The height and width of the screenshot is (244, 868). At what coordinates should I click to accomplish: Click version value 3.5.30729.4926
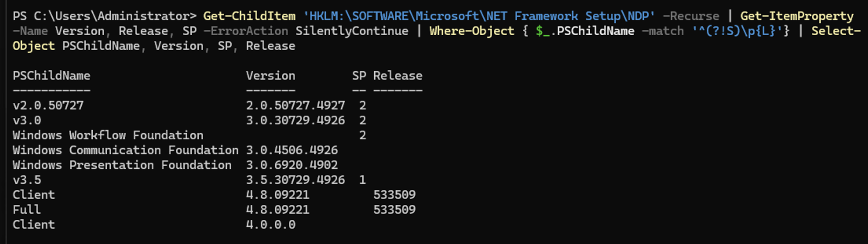295,180
